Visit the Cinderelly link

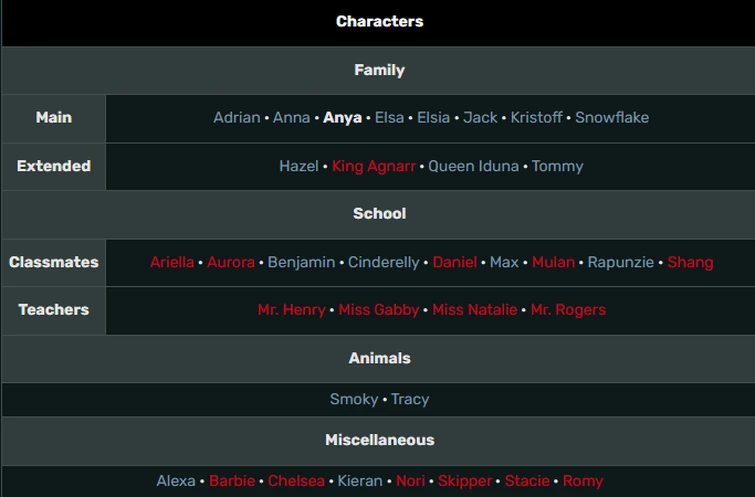tap(383, 262)
